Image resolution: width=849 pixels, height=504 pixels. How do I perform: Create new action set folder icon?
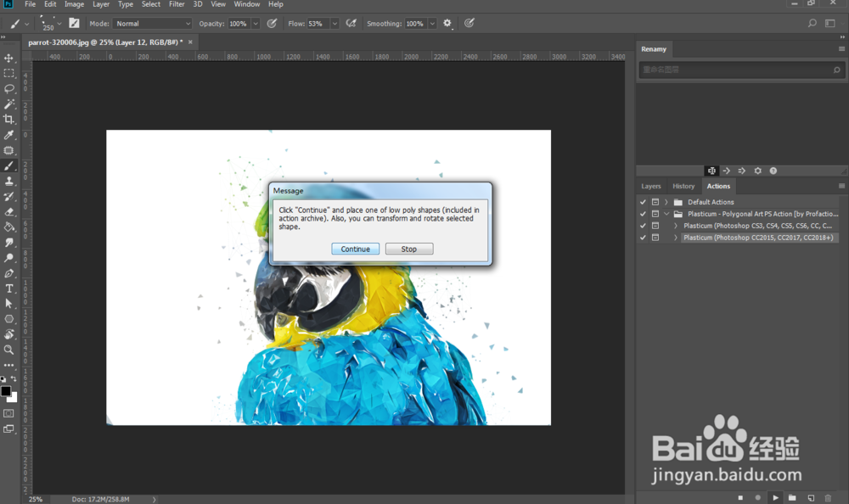792,497
